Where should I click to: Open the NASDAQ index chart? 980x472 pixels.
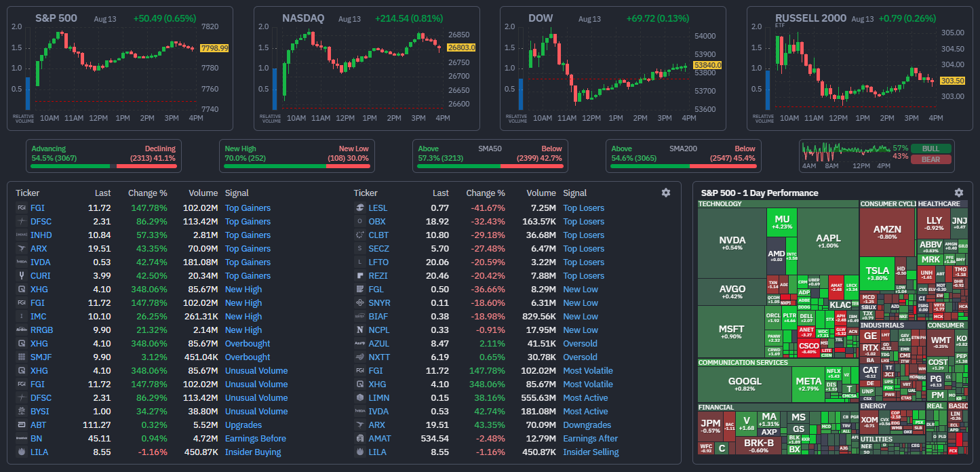click(x=366, y=68)
